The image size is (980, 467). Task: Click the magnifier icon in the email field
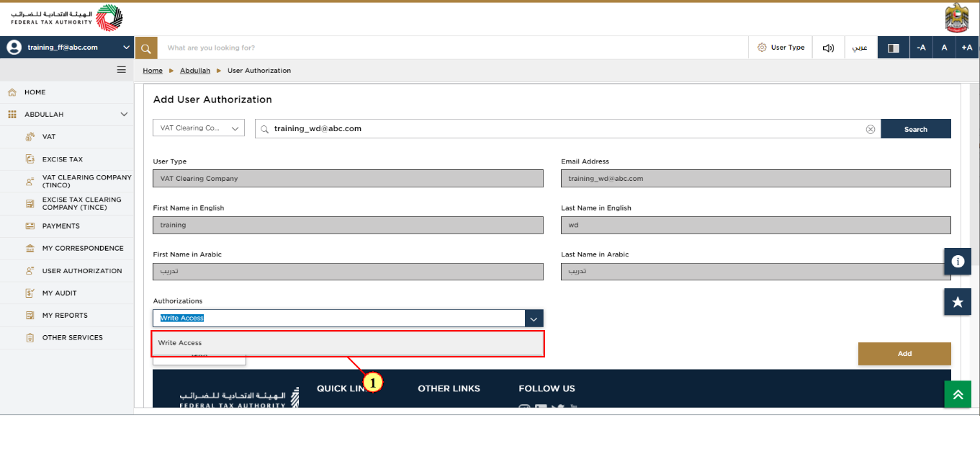pyautogui.click(x=265, y=129)
